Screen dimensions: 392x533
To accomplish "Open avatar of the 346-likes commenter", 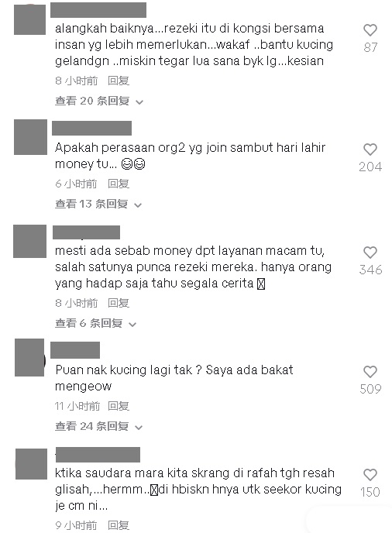I will pyautogui.click(x=29, y=241).
